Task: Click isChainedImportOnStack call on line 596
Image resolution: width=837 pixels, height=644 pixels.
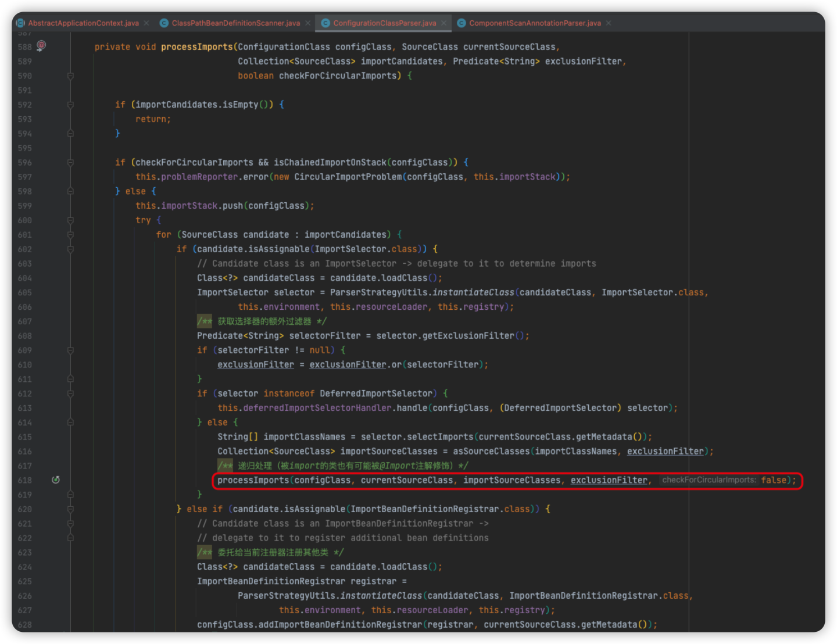Action: 330,162
